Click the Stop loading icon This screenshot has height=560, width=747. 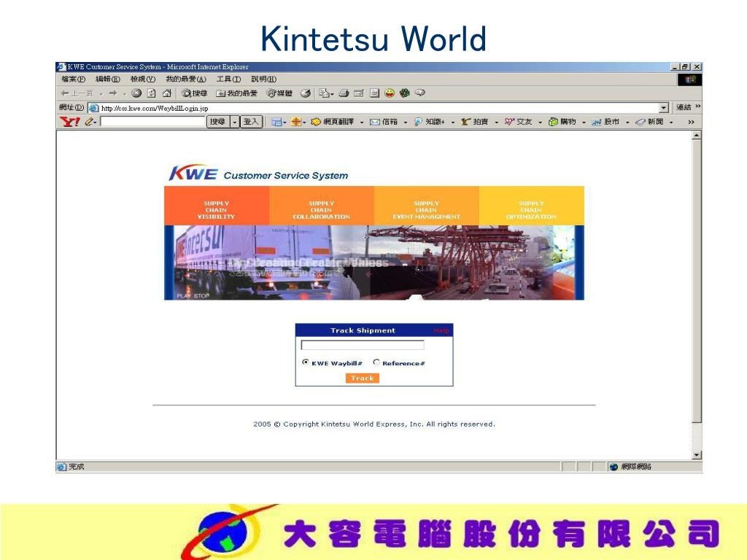click(136, 93)
